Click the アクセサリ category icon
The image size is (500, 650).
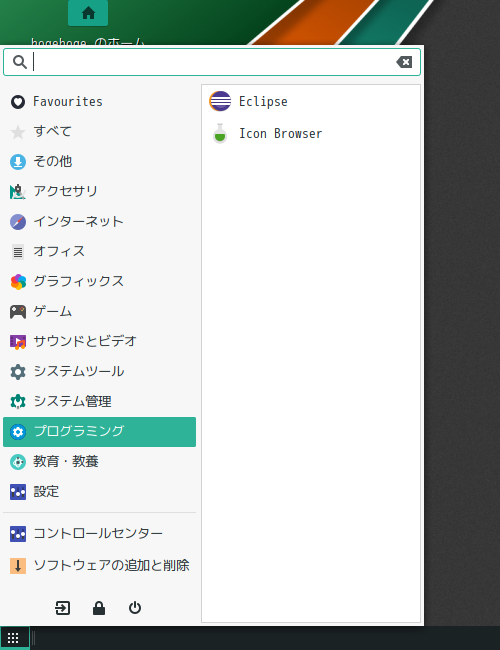tap(18, 192)
